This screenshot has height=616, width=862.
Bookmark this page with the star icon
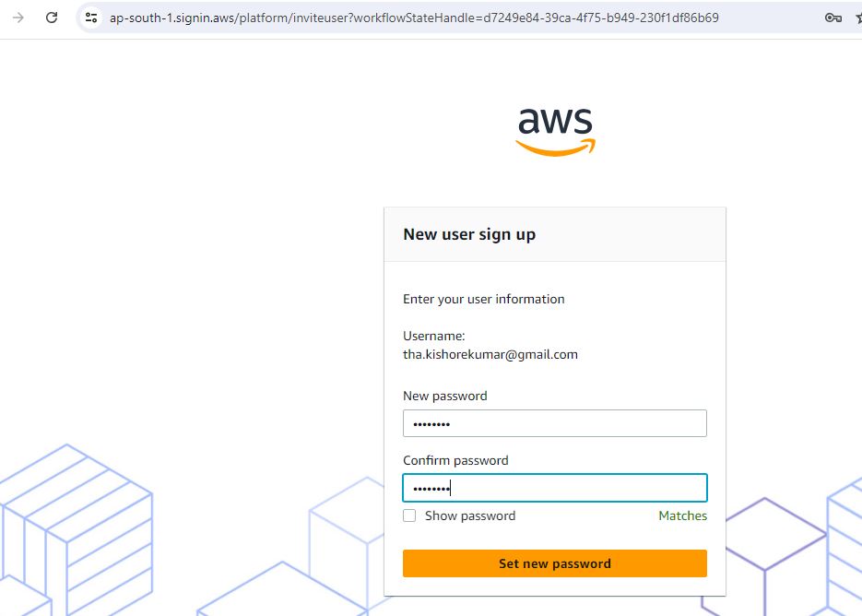[x=858, y=18]
